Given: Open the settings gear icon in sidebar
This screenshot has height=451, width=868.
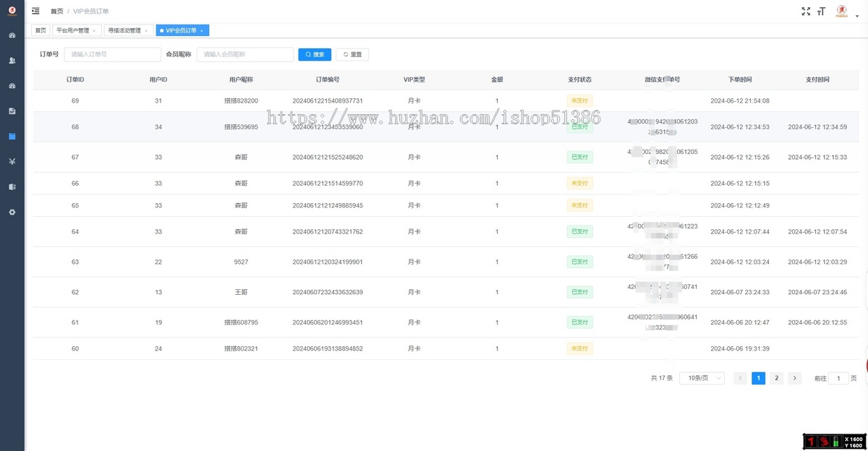Looking at the screenshot, I should tap(12, 212).
